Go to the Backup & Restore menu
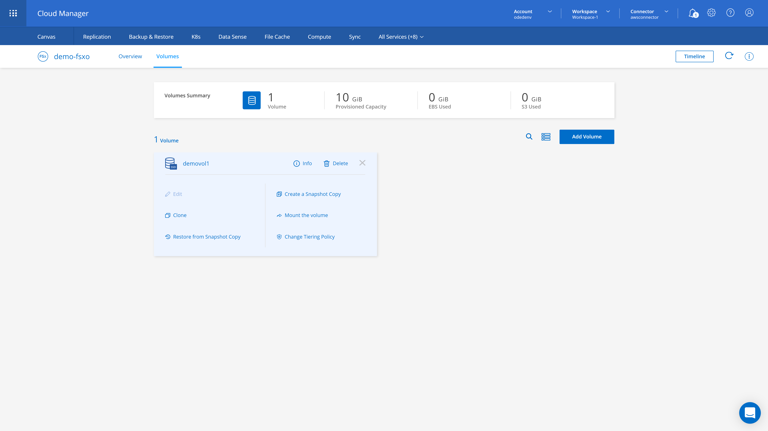 point(151,37)
